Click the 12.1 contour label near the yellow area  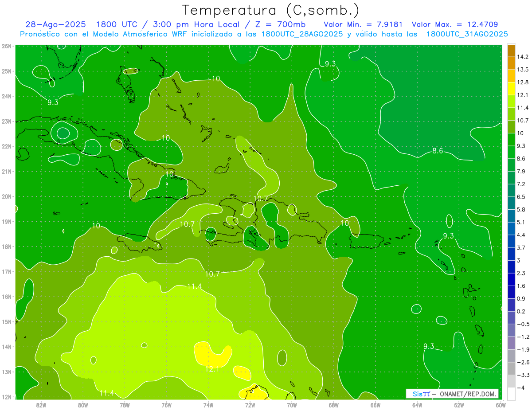(x=212, y=369)
